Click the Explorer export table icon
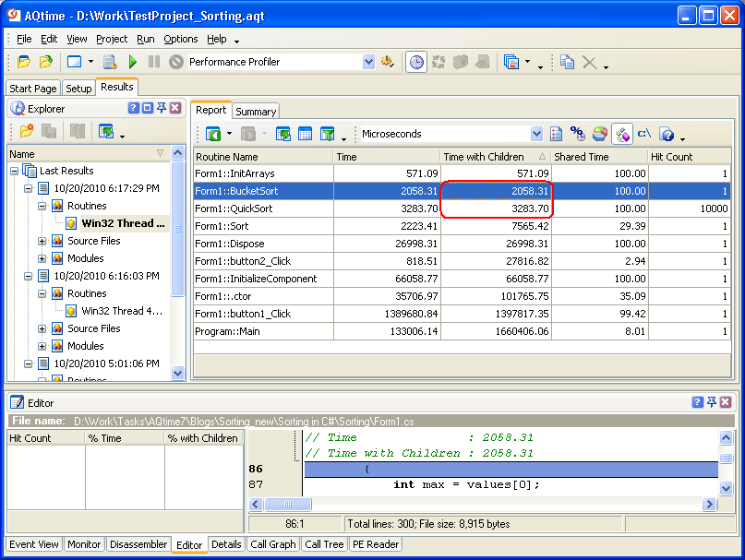This screenshot has width=745, height=560. coord(105,131)
